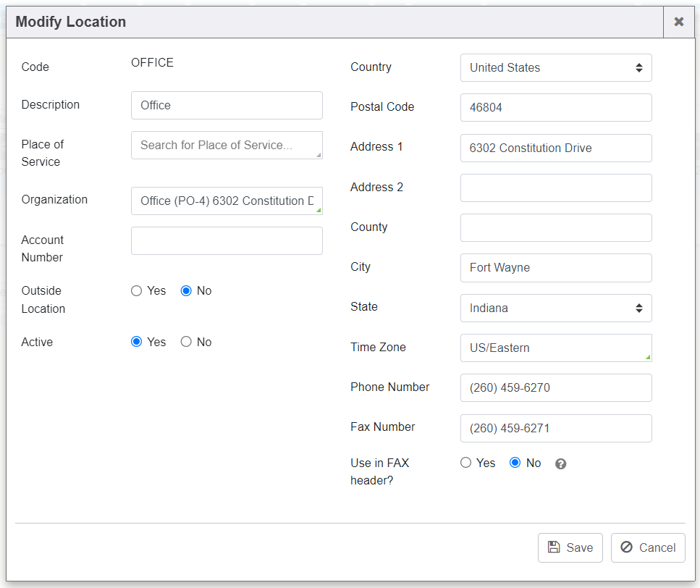Open the Organization selector field

[226, 201]
